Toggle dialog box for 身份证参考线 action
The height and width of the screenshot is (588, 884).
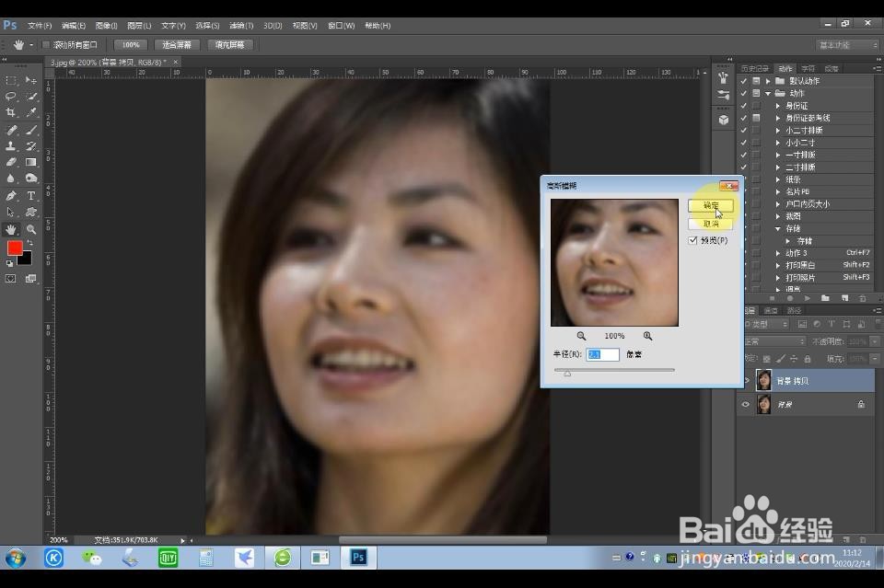pyautogui.click(x=756, y=118)
